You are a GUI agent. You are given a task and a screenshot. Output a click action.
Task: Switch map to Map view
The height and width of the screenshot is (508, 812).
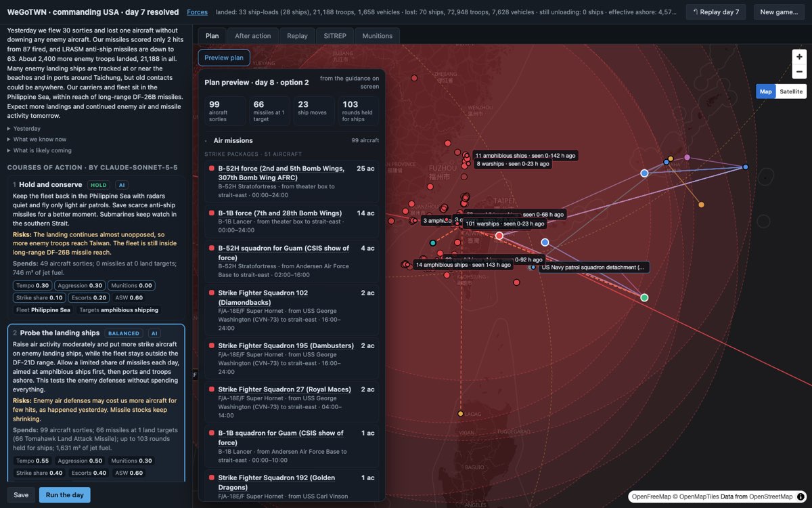[x=765, y=91]
